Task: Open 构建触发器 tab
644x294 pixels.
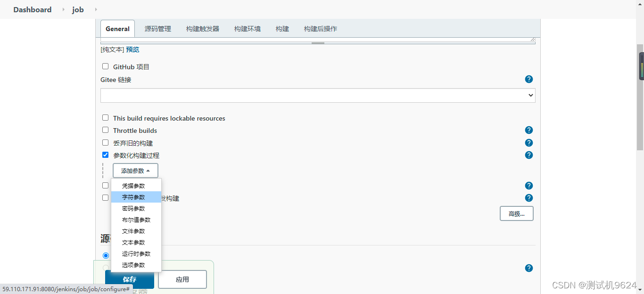Action: (x=203, y=29)
